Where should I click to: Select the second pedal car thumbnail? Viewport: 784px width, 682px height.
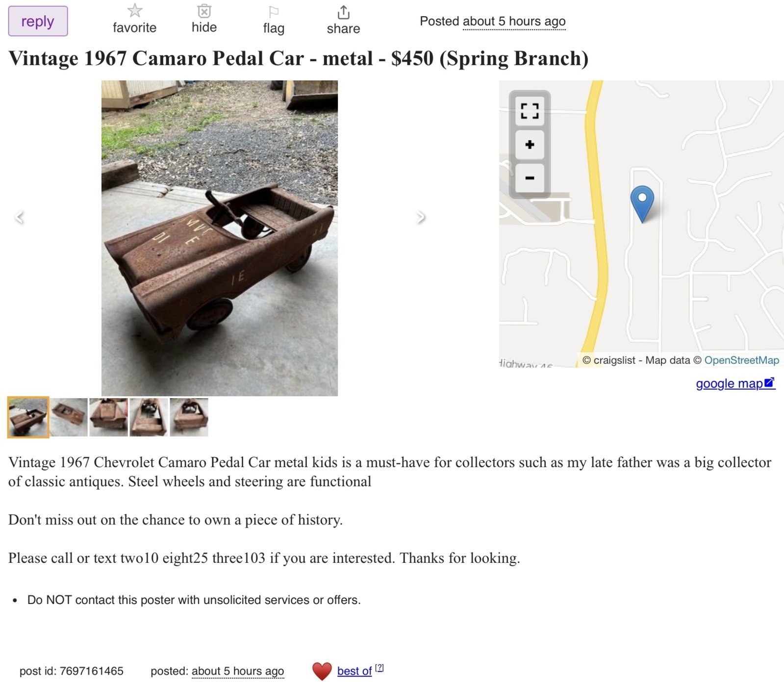pos(69,417)
